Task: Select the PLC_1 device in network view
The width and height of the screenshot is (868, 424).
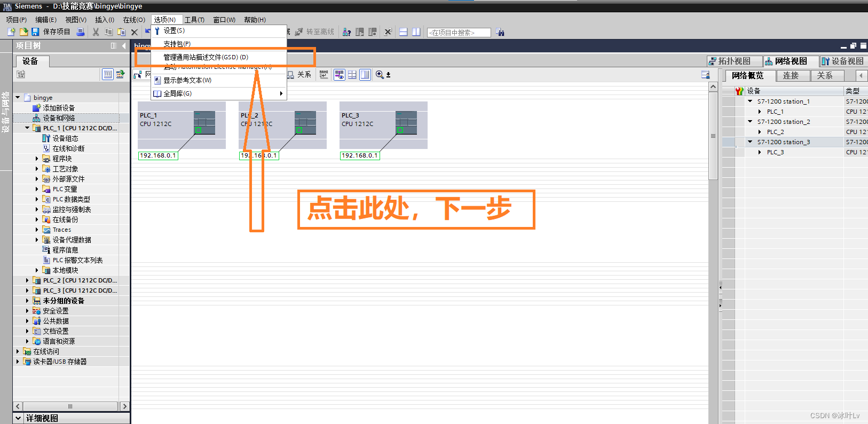Action: tap(182, 125)
